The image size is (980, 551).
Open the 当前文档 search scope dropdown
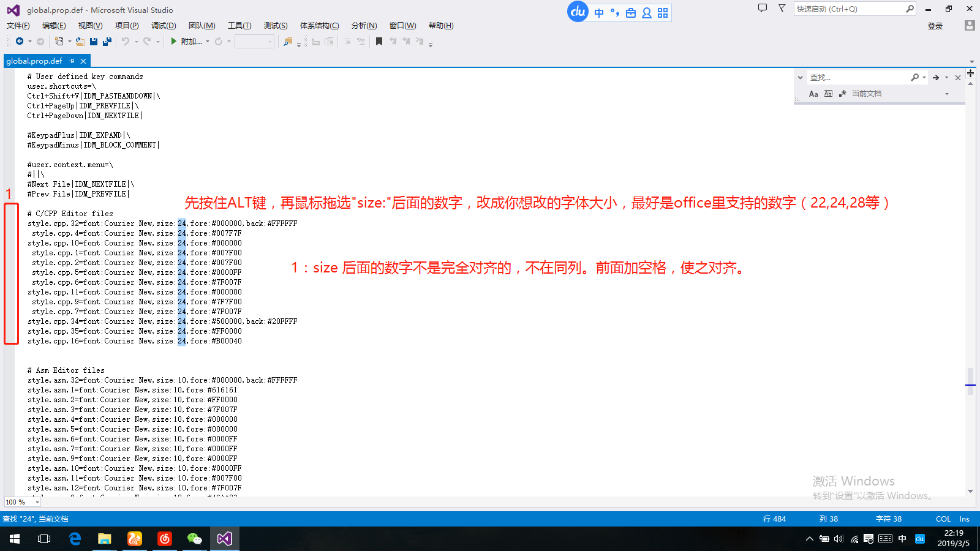(x=947, y=94)
